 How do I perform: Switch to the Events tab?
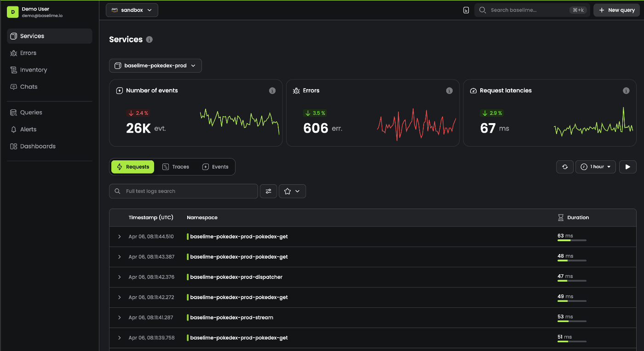pyautogui.click(x=215, y=167)
